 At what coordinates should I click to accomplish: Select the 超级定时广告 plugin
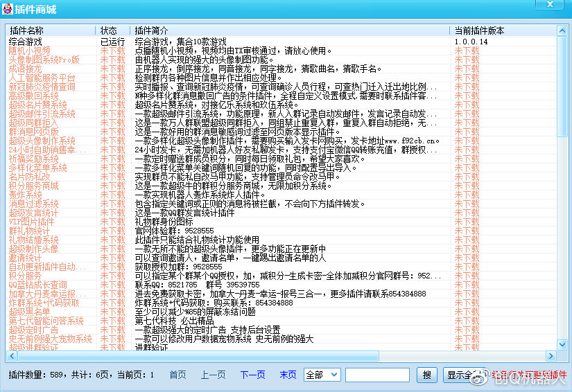(33, 330)
